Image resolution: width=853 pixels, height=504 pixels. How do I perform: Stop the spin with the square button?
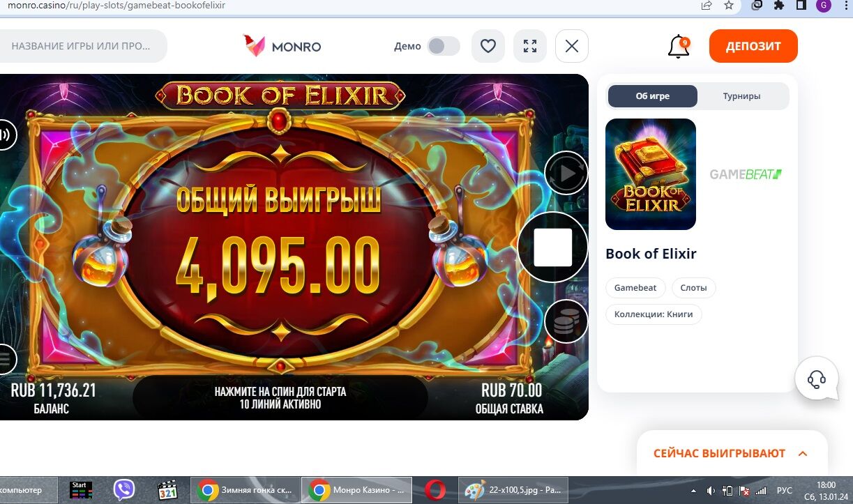553,247
